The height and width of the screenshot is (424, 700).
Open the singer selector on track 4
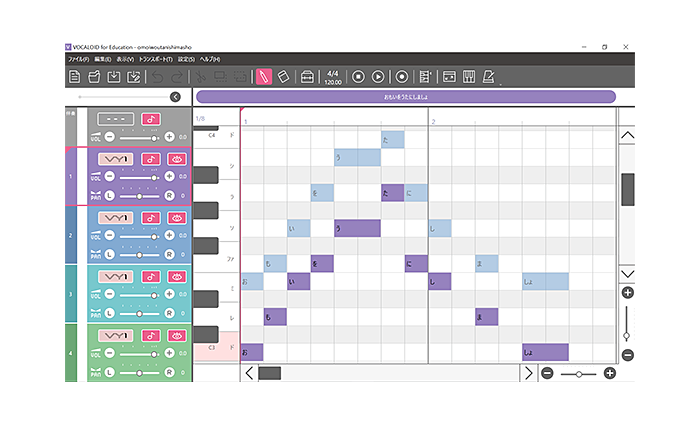click(115, 335)
